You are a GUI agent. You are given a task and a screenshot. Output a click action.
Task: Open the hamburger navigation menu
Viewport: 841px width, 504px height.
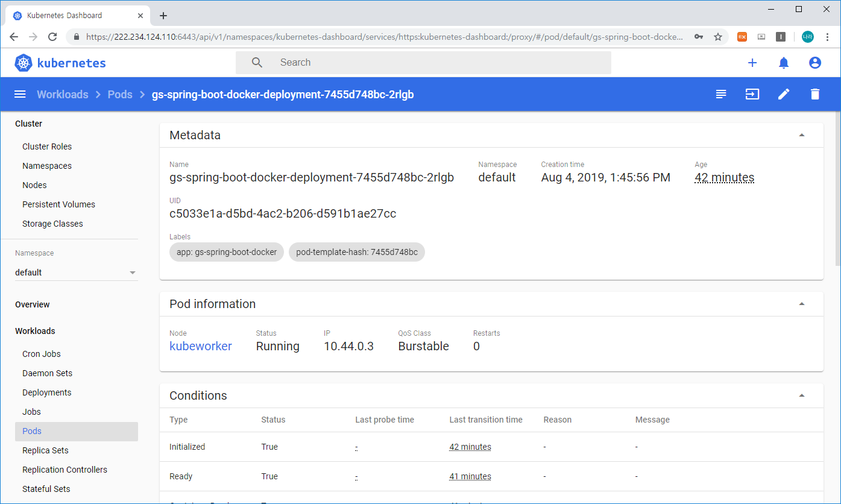20,94
